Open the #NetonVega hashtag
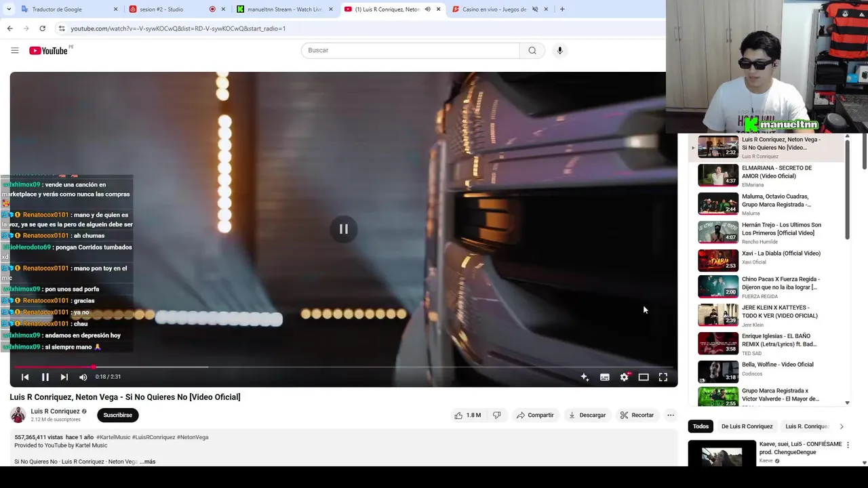Screen dimensions: 868x488 (x=193, y=437)
